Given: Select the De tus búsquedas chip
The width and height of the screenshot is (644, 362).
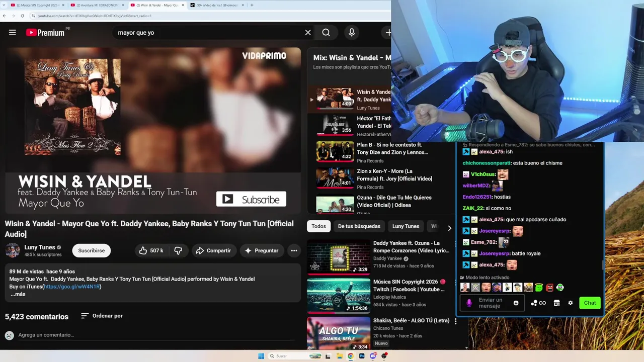Looking at the screenshot, I should [x=359, y=226].
